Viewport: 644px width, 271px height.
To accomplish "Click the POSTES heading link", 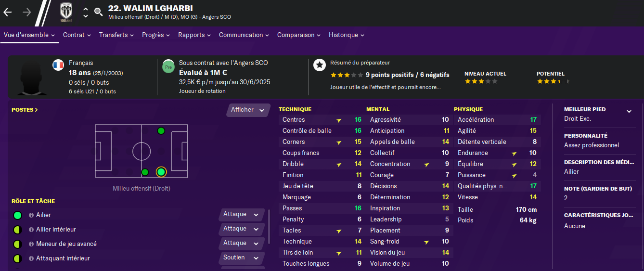I will [x=25, y=110].
